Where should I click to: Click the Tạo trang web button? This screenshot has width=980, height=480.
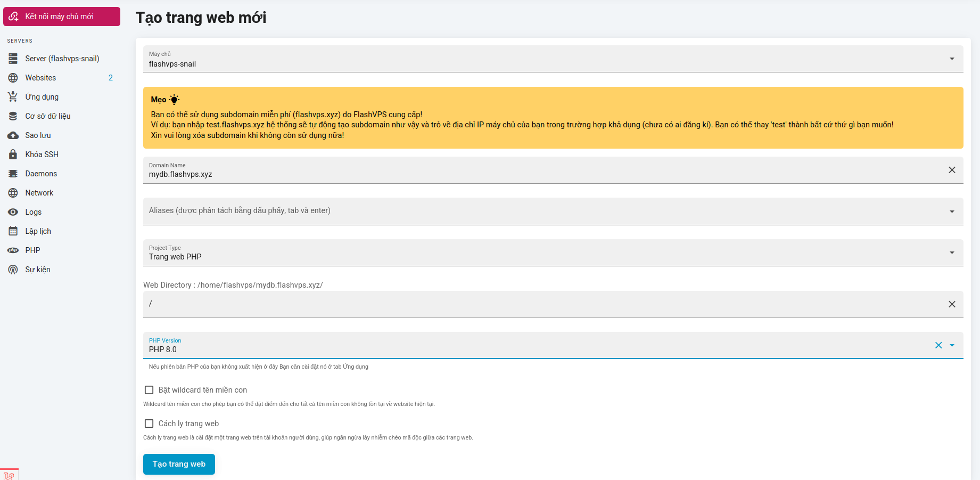point(179,464)
